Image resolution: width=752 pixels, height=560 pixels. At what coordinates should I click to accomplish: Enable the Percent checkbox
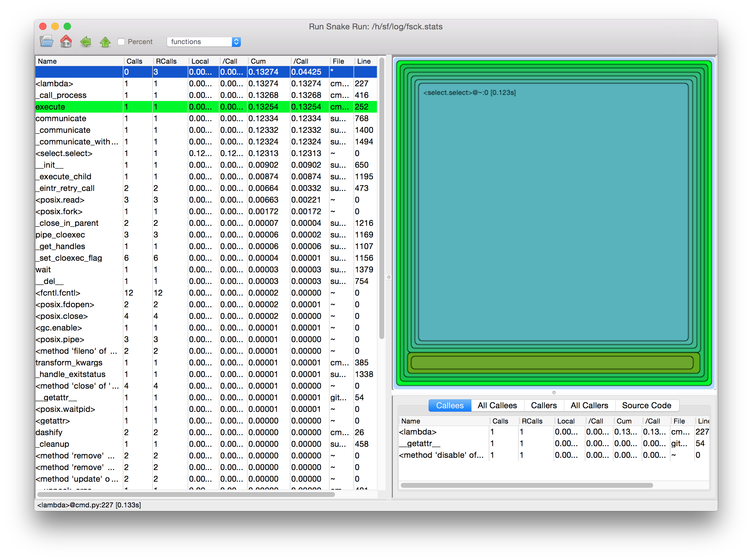click(121, 42)
